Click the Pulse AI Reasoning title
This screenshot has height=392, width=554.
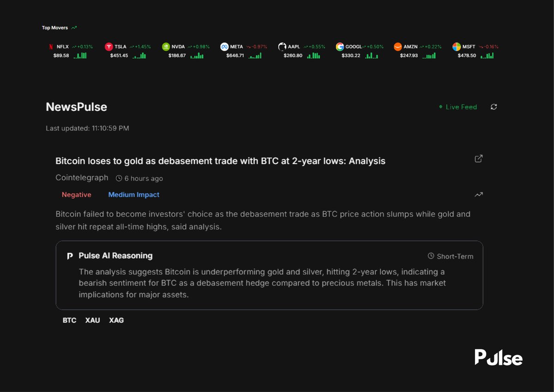tap(115, 256)
